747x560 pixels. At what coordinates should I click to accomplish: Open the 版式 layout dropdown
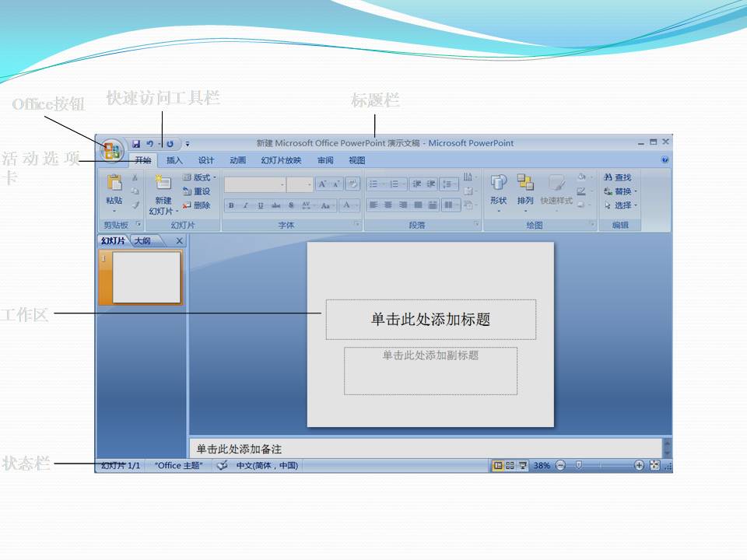click(x=200, y=177)
